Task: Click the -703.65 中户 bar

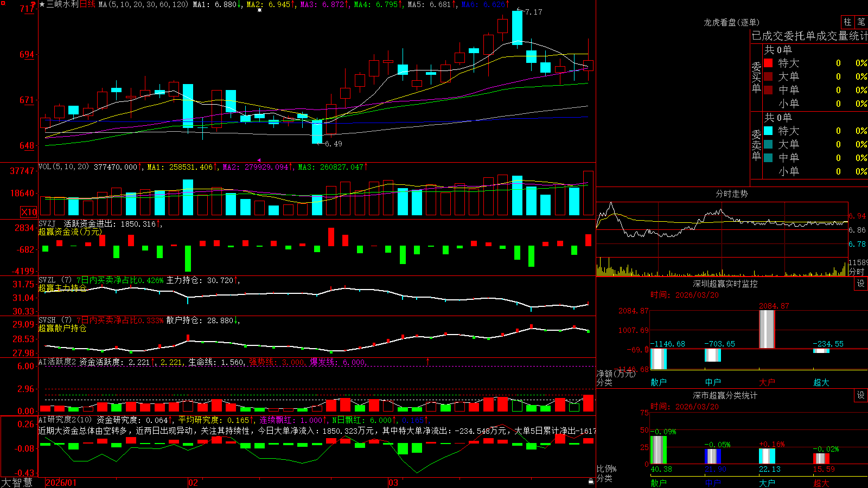Action: click(x=713, y=355)
